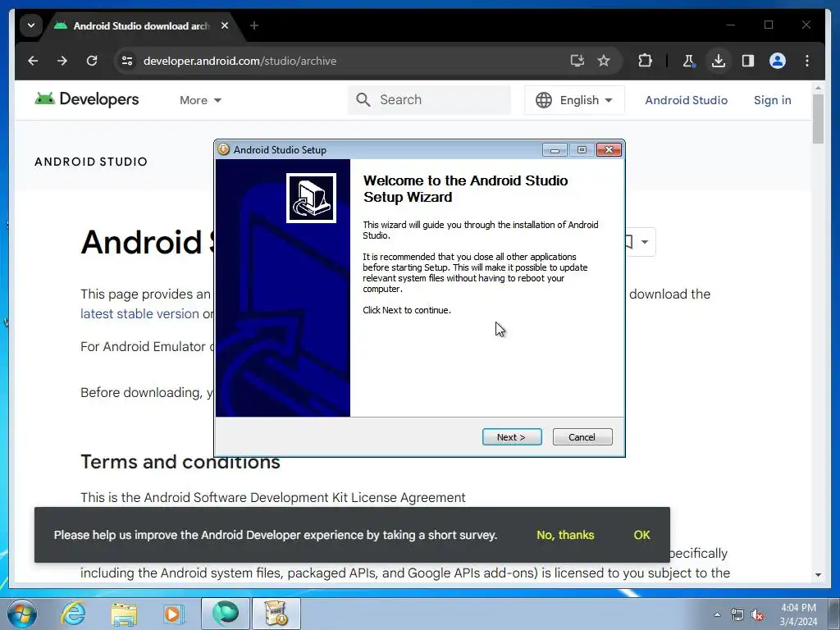Open Chrome extensions puzzle icon
The height and width of the screenshot is (630, 840).
(x=645, y=61)
